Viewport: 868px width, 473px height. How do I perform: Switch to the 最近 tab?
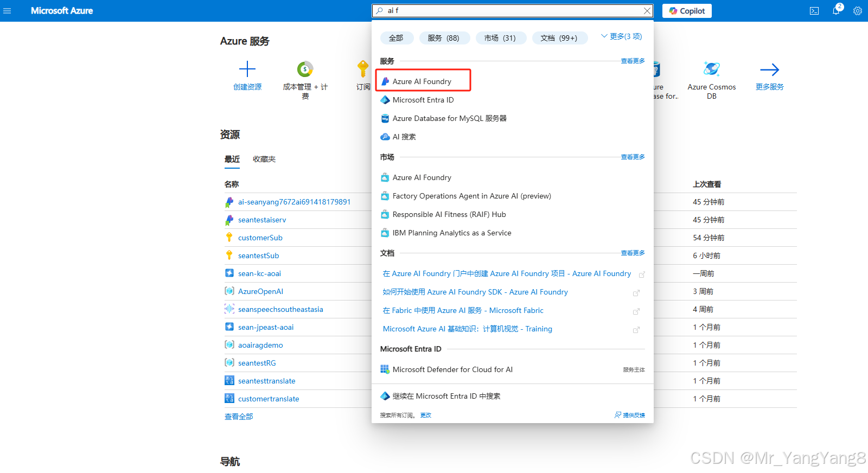point(232,159)
